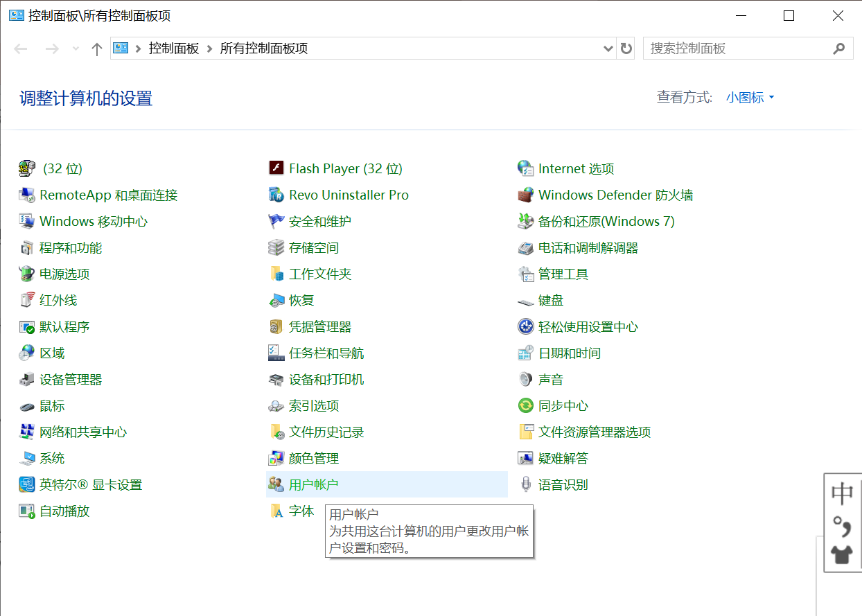The height and width of the screenshot is (616, 862).
Task: Open 文件资源管理器选项 link
Action: tap(595, 432)
